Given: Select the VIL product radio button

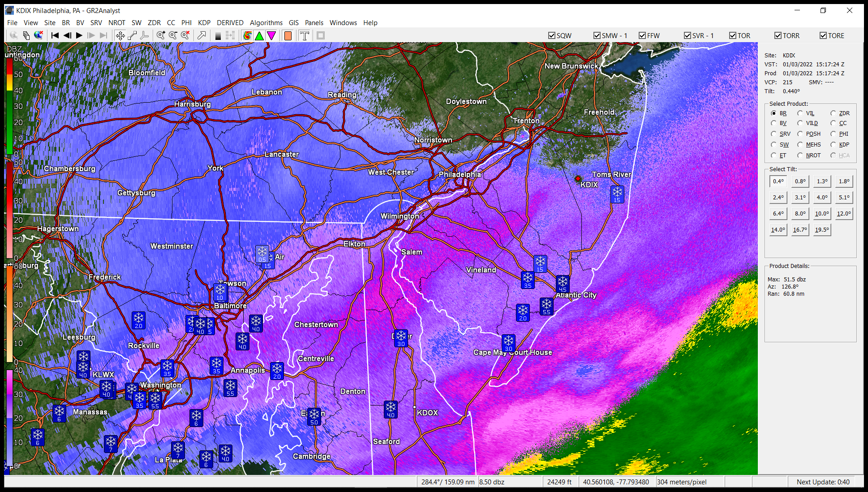Looking at the screenshot, I should coord(800,113).
